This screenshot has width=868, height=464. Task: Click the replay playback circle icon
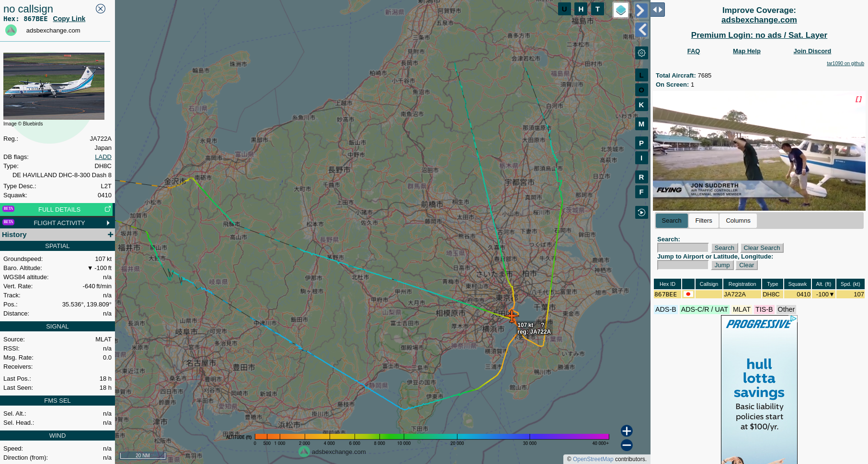(x=641, y=212)
